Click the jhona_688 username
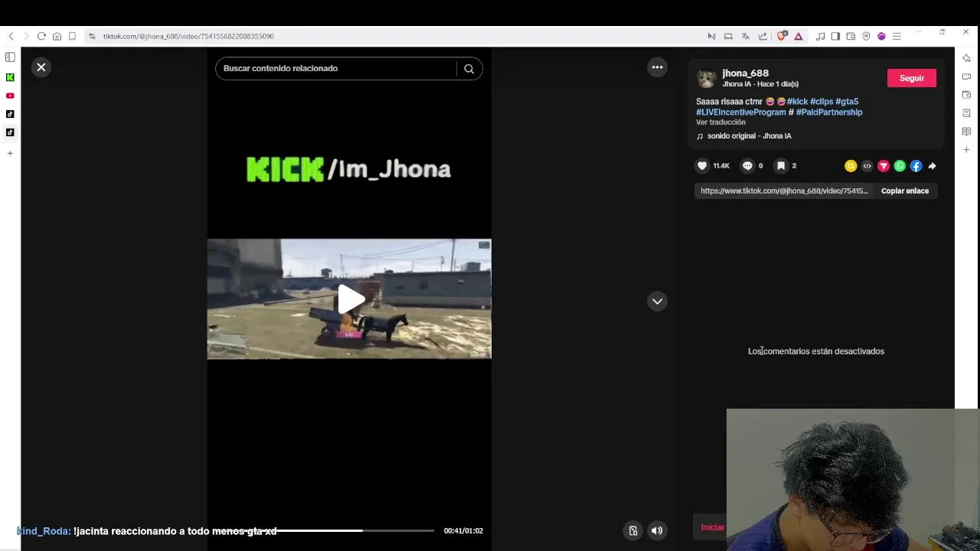Image resolution: width=980 pixels, height=551 pixels. (x=745, y=73)
